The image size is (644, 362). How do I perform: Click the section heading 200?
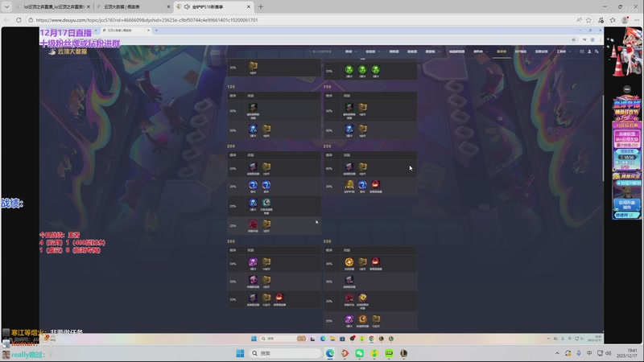[231, 146]
